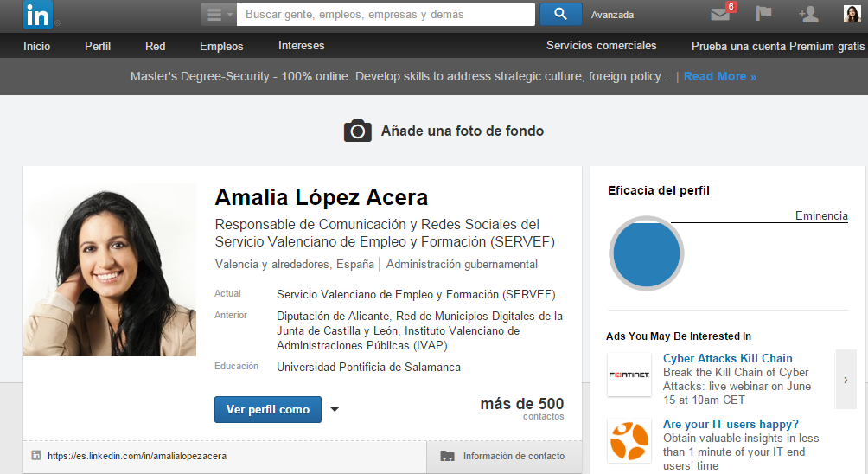The height and width of the screenshot is (474, 868).
Task: Click the LinkedIn logo icon
Action: click(x=37, y=15)
